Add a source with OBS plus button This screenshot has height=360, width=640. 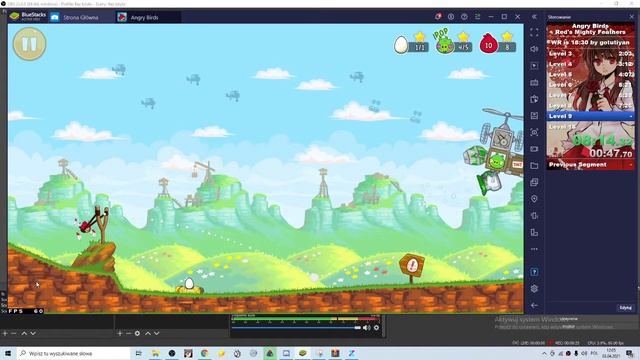tap(120, 333)
